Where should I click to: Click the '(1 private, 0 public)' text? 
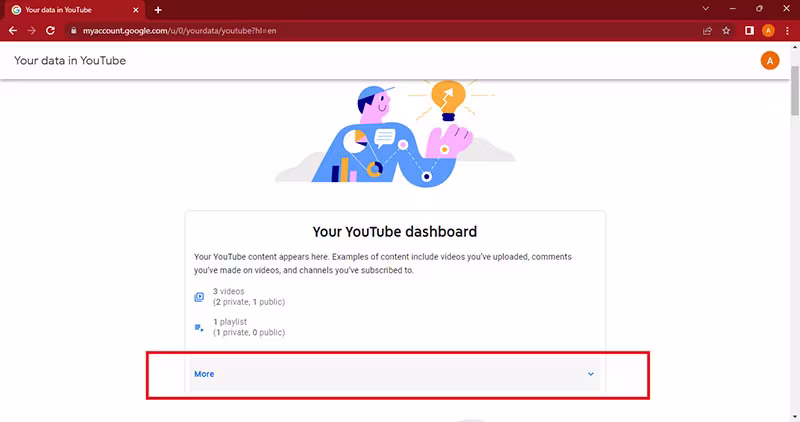(249, 333)
